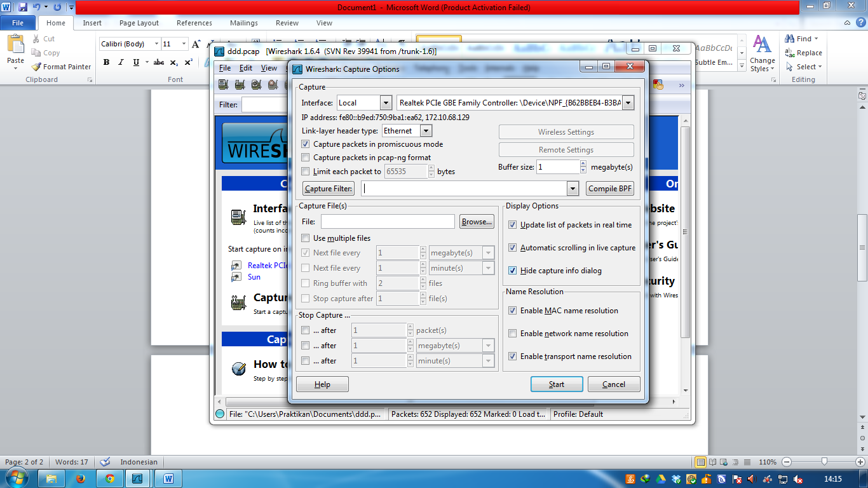Expand the Find dropdown arrow in Word

817,39
